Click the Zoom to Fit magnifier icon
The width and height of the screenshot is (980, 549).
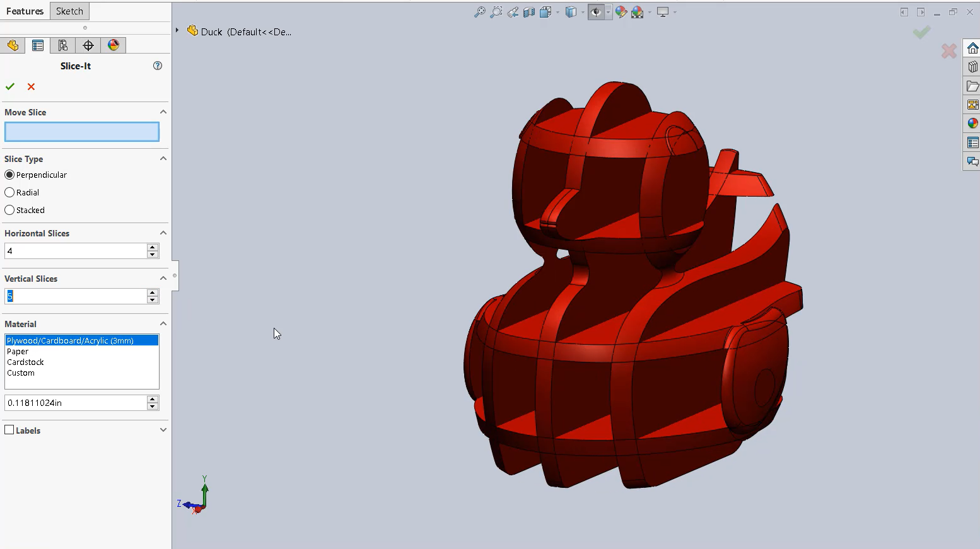click(x=479, y=12)
